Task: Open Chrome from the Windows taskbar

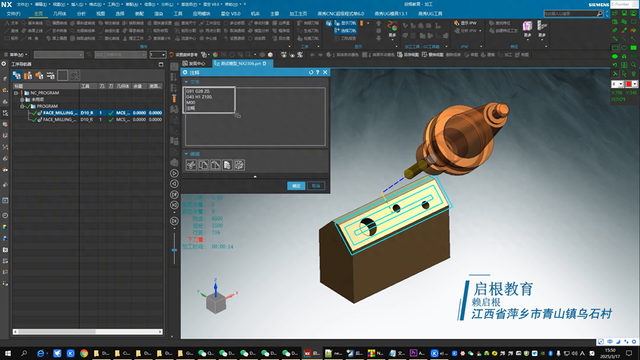Action: 84,353
